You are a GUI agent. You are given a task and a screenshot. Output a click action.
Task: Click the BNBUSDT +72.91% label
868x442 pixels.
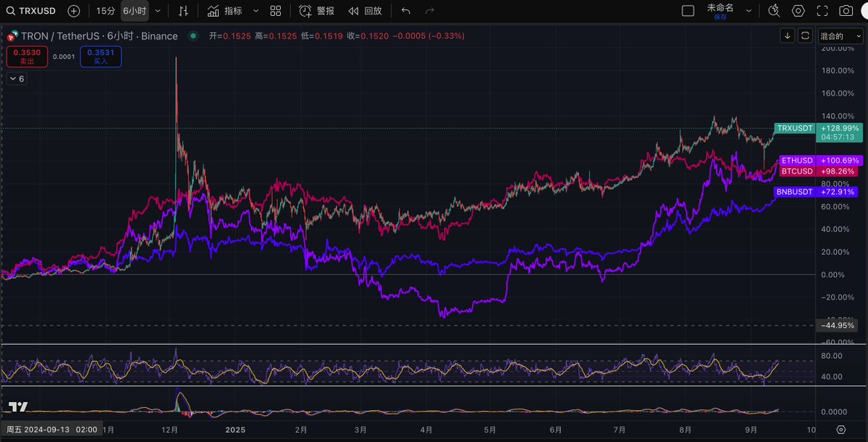click(x=815, y=192)
